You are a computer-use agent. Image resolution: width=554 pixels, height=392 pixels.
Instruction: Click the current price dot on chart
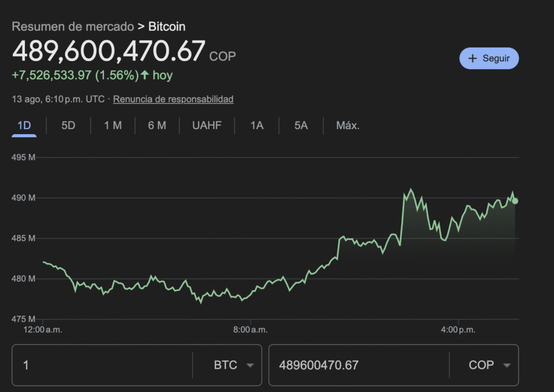click(515, 201)
